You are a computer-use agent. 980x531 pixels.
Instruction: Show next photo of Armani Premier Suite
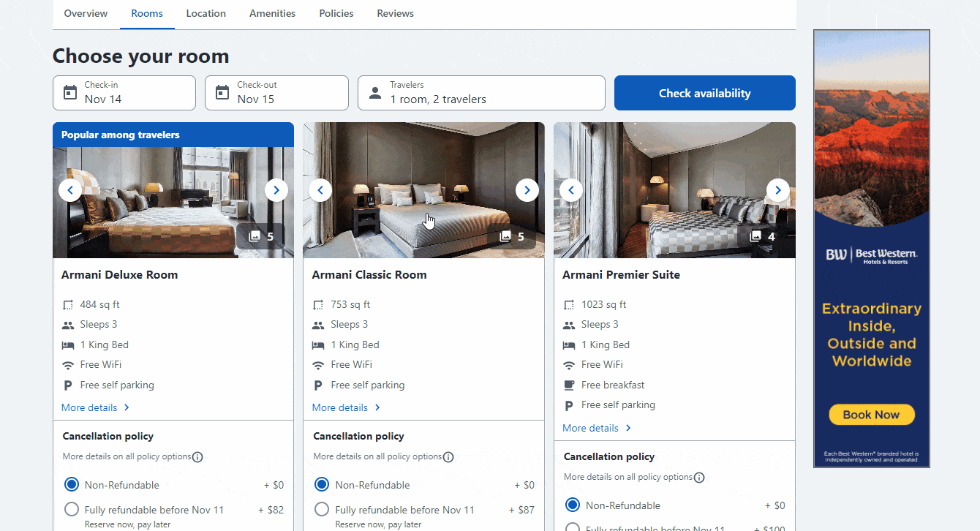pos(777,190)
